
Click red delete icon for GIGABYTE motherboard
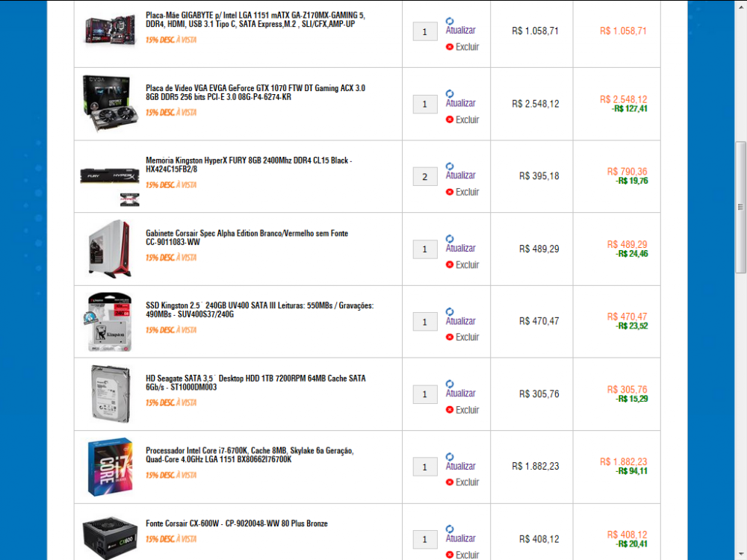point(449,46)
